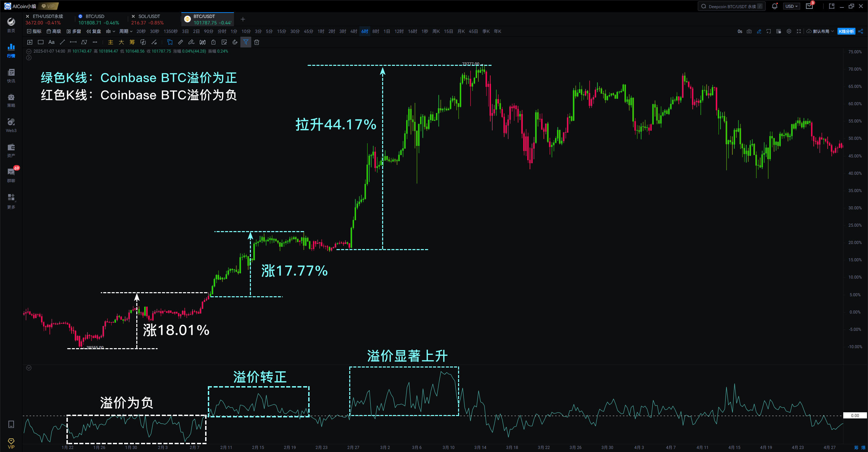Click the 高级 advanced button

[x=54, y=31]
